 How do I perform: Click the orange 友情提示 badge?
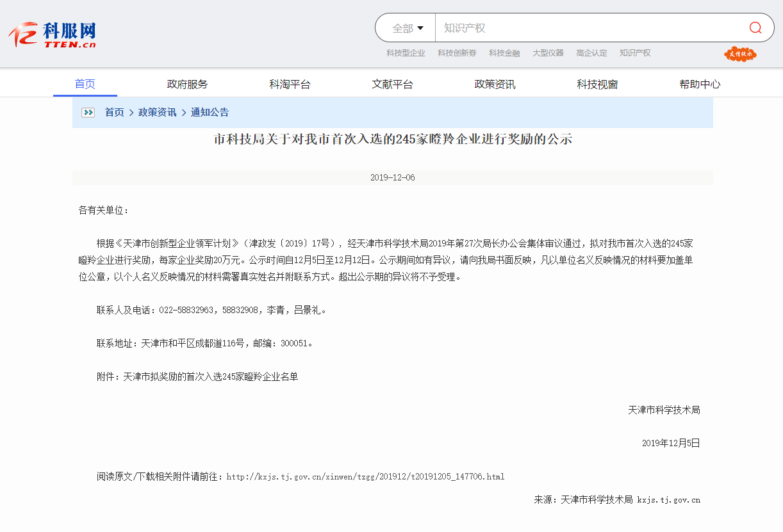(x=740, y=54)
